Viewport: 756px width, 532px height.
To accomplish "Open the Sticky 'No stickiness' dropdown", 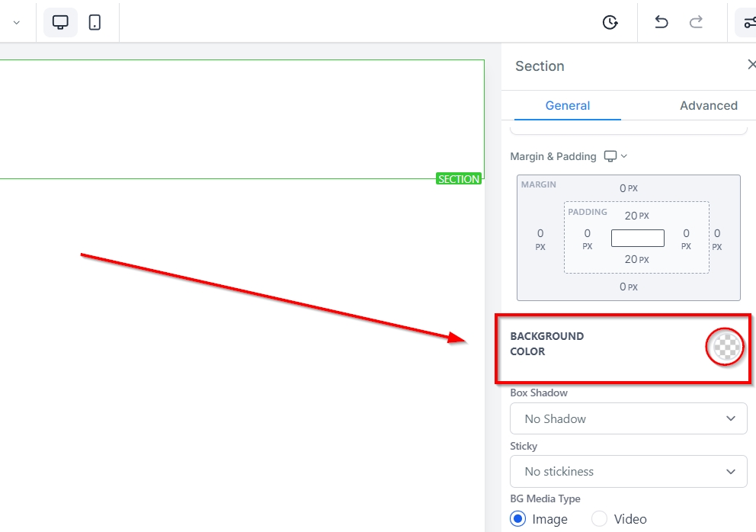I will point(628,471).
